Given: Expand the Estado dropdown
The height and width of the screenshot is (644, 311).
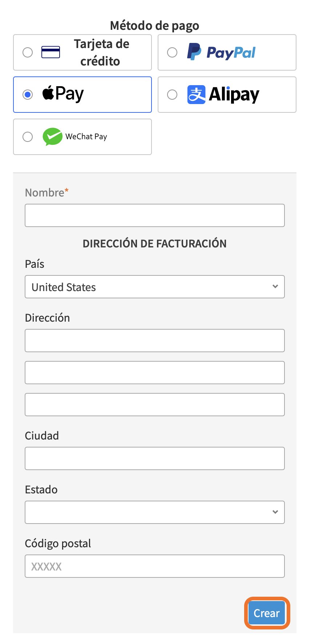Looking at the screenshot, I should point(155,512).
